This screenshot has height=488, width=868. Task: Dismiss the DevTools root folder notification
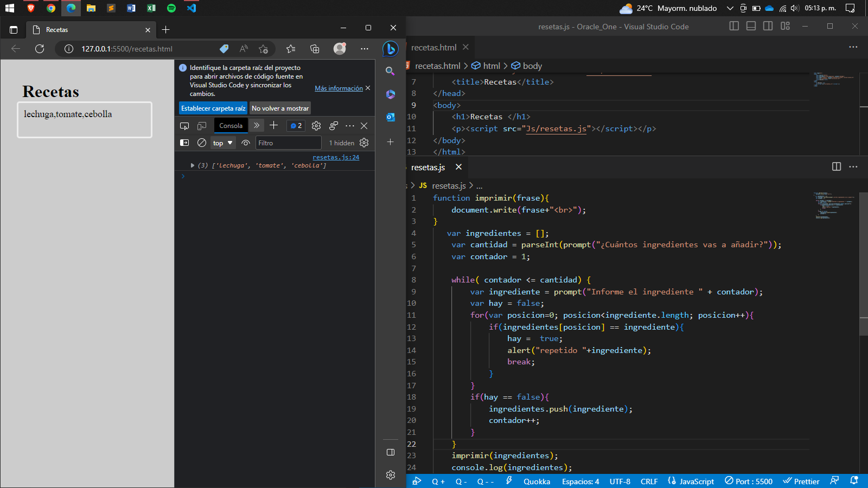point(368,88)
